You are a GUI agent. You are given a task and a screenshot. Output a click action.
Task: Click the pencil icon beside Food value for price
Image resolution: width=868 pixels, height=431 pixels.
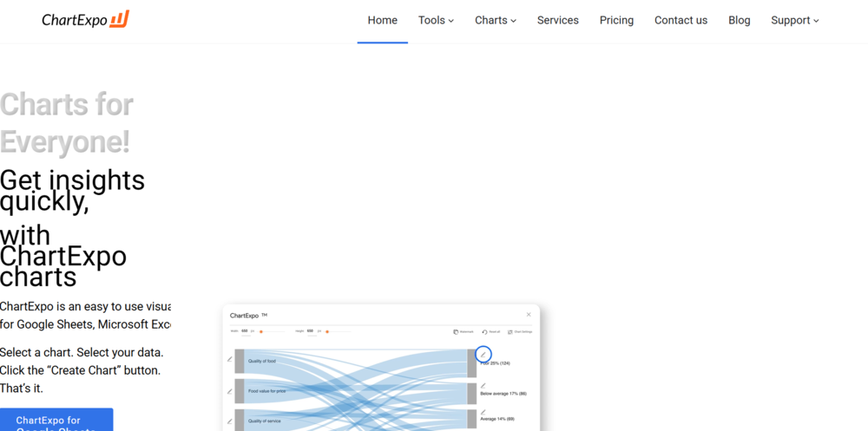[x=230, y=391]
